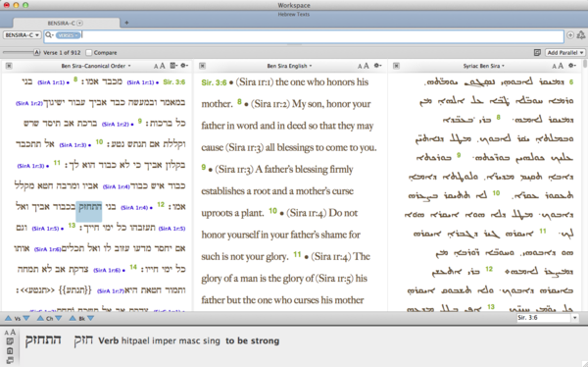Increase text size in Ben Sira English pane
This screenshot has width=588, height=367.
click(x=367, y=66)
